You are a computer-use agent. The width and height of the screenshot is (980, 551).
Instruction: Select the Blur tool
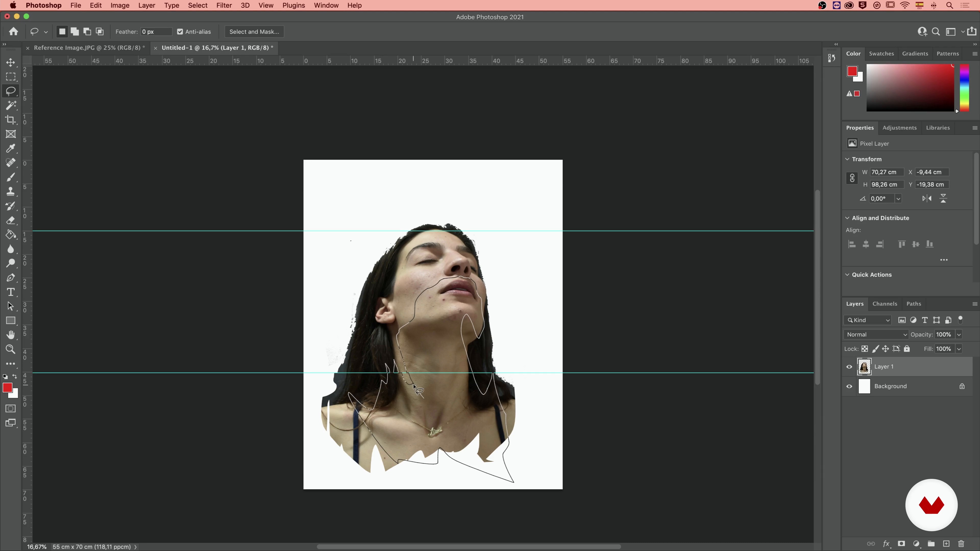click(11, 249)
